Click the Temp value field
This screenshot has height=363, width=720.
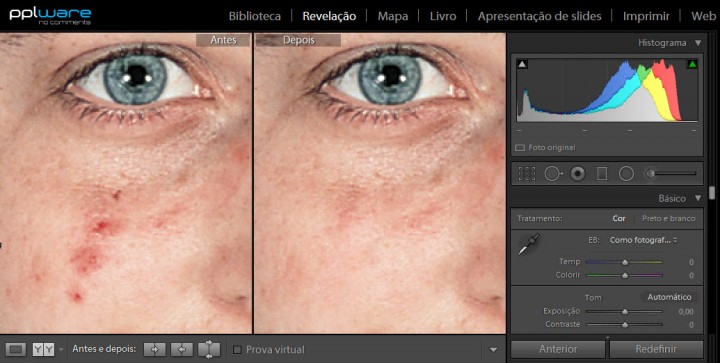click(x=691, y=262)
